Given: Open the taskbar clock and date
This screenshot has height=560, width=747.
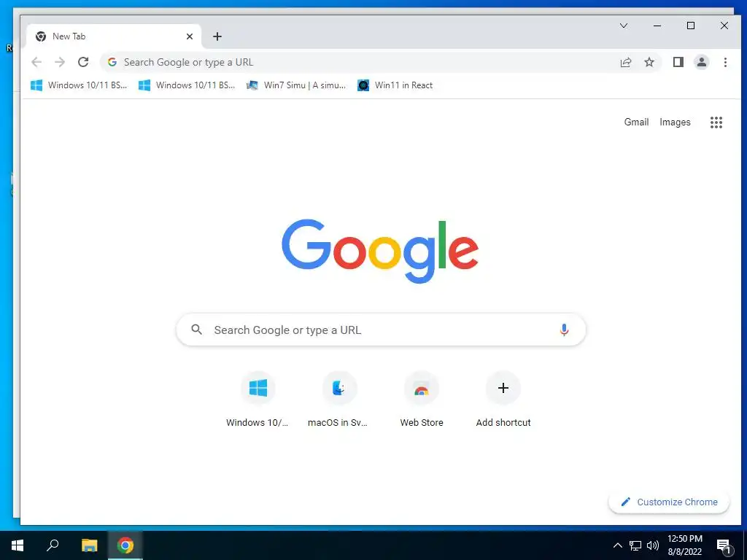Looking at the screenshot, I should coord(684,545).
